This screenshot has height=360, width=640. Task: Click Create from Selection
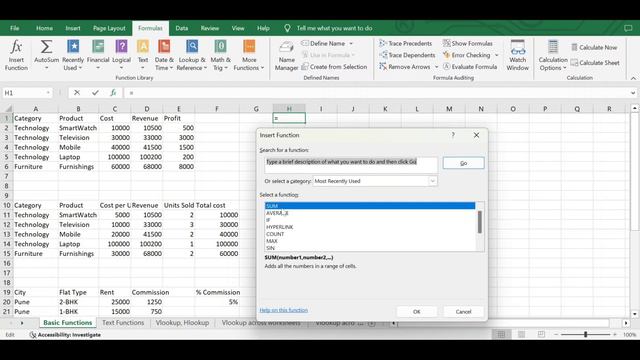coord(334,67)
